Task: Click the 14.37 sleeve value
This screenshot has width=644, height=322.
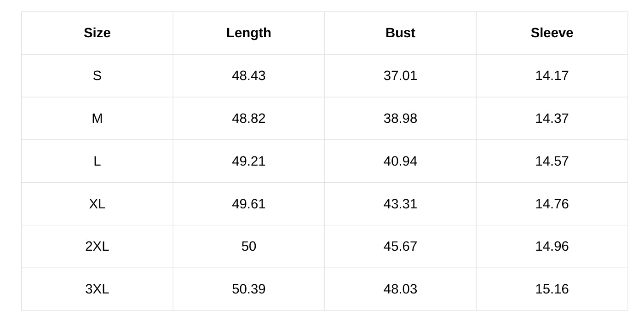Action: pyautogui.click(x=552, y=118)
